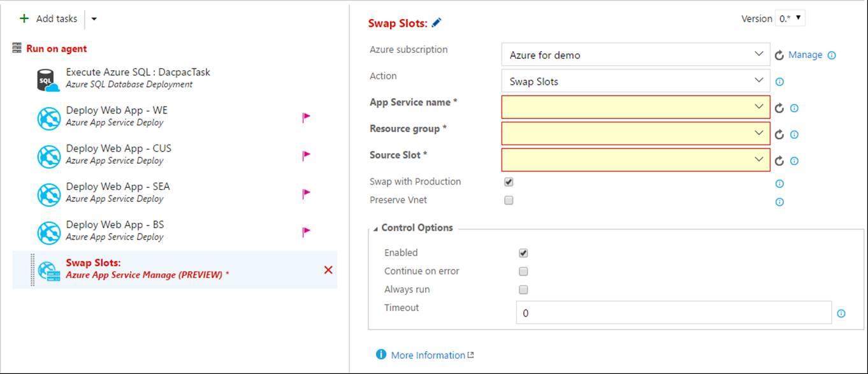Click the Timeout input field
The image size is (868, 374).
click(x=674, y=313)
